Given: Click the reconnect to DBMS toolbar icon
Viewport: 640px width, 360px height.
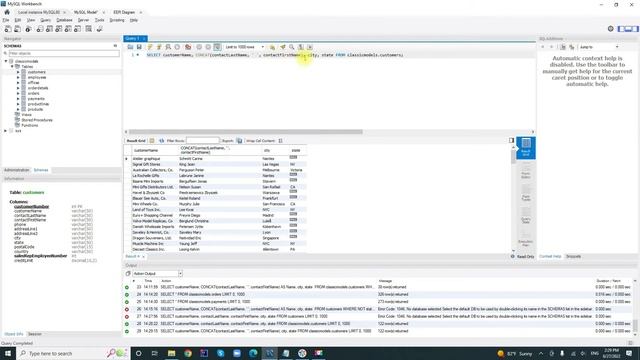Looking at the screenshot, I should pos(99,29).
